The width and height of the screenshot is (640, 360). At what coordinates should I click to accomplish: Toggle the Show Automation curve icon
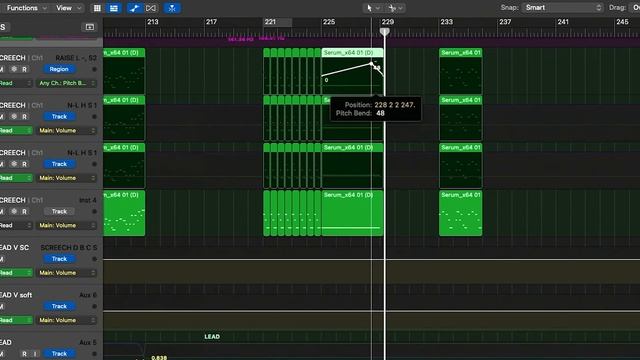[134, 8]
